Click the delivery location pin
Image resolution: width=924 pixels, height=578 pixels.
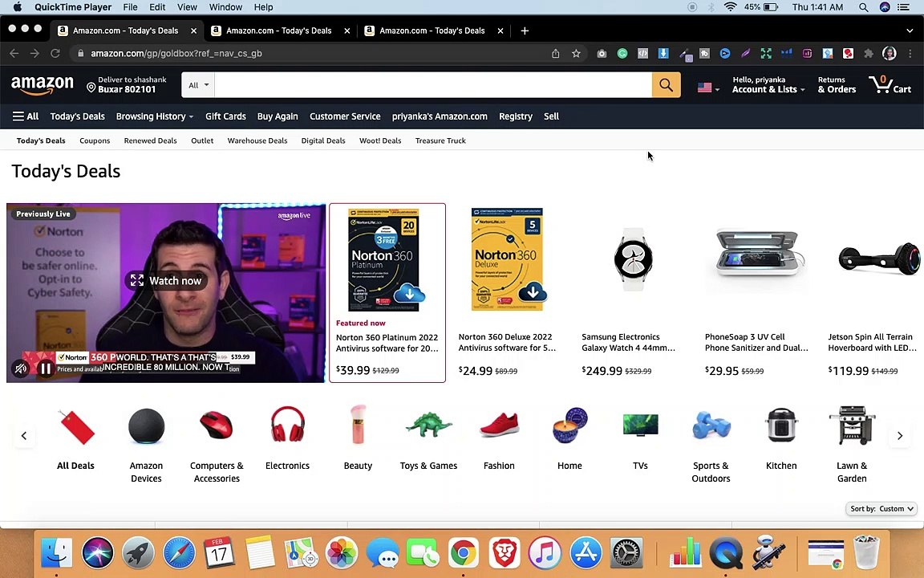point(91,88)
